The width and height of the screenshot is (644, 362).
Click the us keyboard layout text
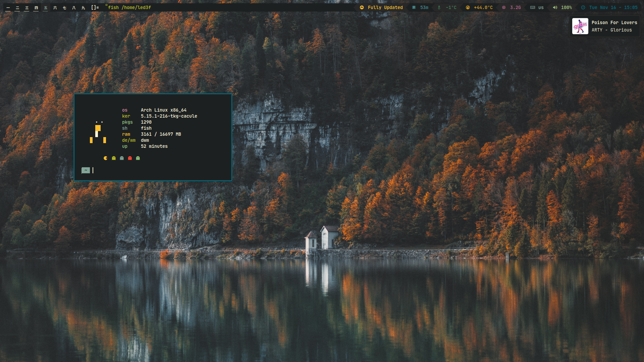[x=541, y=7]
